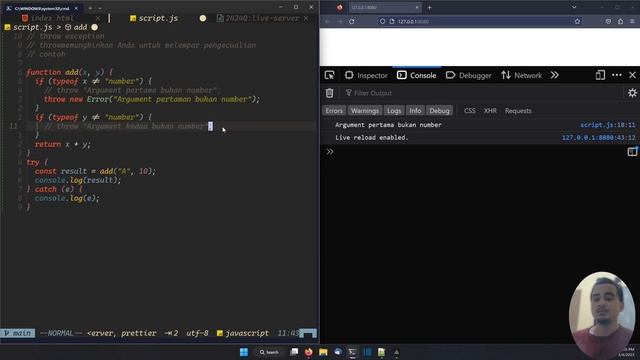Click the Firefox address bar URL

point(413,21)
